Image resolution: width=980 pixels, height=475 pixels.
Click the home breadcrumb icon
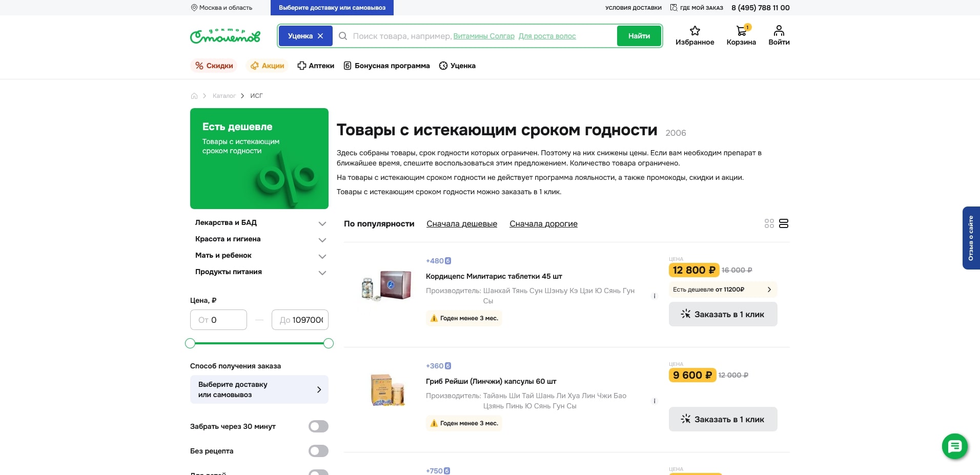pos(194,96)
